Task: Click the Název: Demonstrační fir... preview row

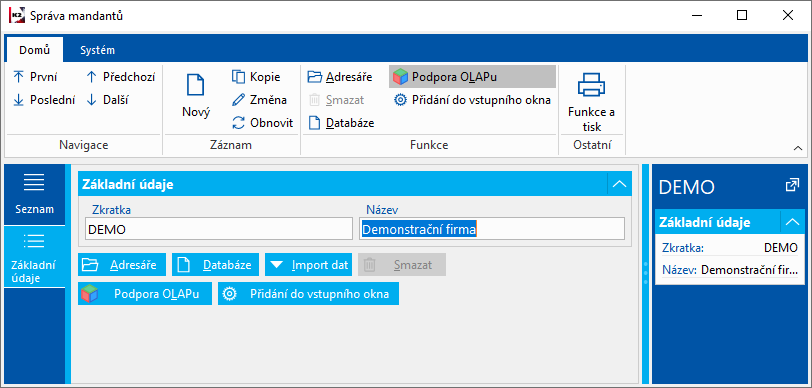Action: tap(730, 269)
